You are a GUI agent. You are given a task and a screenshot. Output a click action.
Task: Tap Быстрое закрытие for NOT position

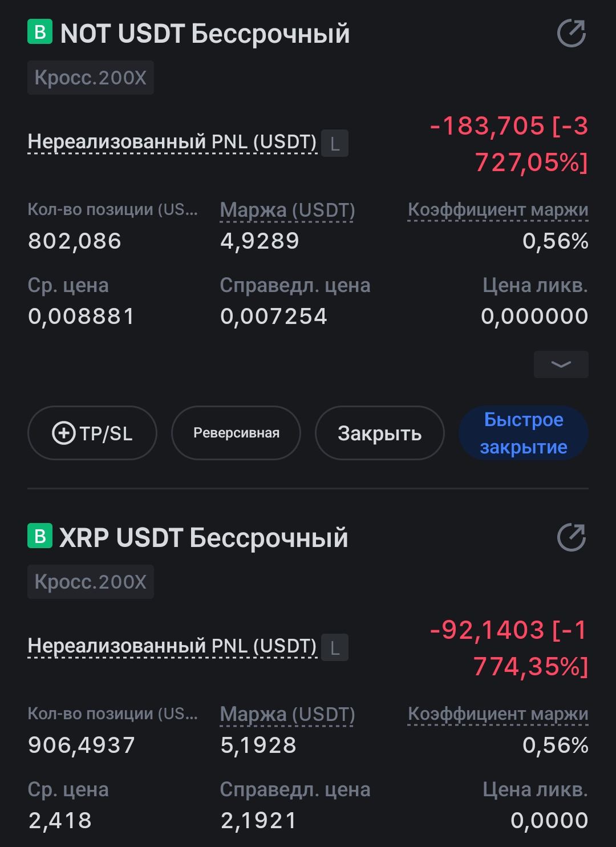point(523,433)
